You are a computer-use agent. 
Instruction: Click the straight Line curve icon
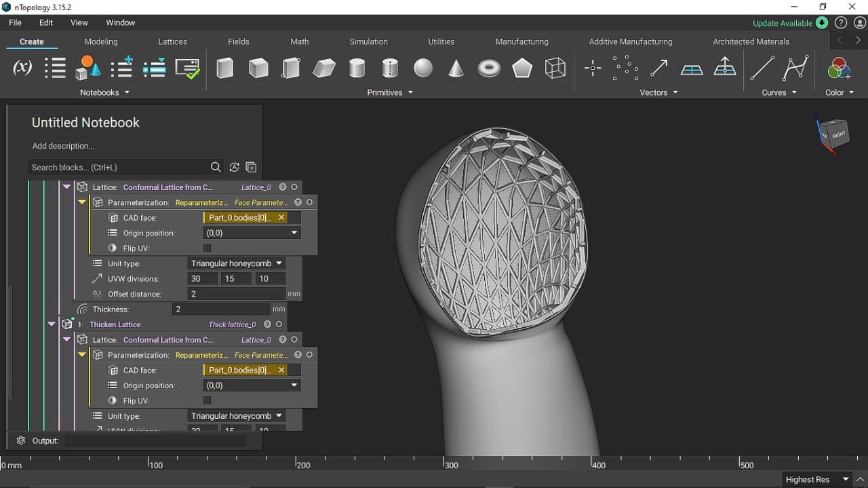coord(762,68)
